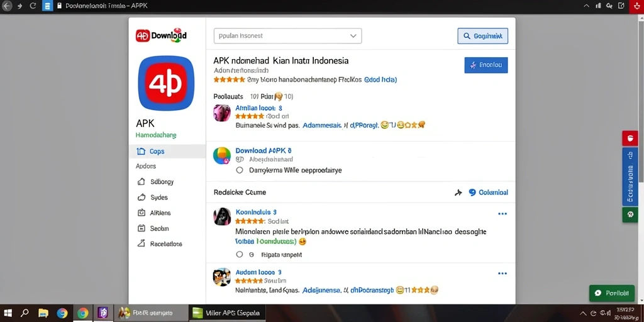
Task: Click the red icon at top-right corner
Action: tap(636, 6)
